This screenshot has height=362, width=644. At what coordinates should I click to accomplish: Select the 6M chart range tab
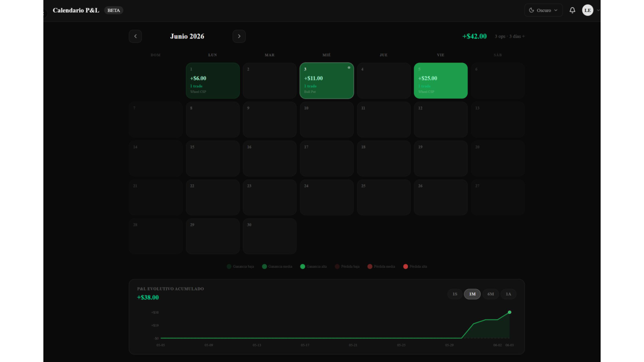click(x=491, y=294)
